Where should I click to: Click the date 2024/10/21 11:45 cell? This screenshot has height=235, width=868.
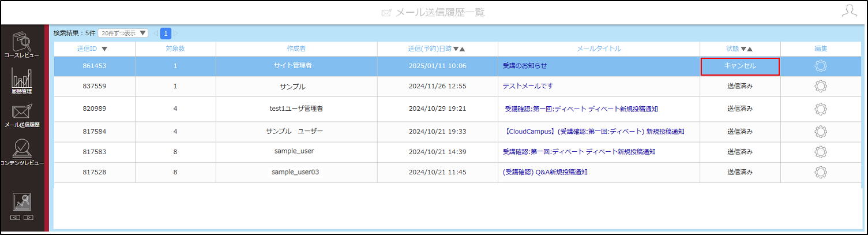437,172
